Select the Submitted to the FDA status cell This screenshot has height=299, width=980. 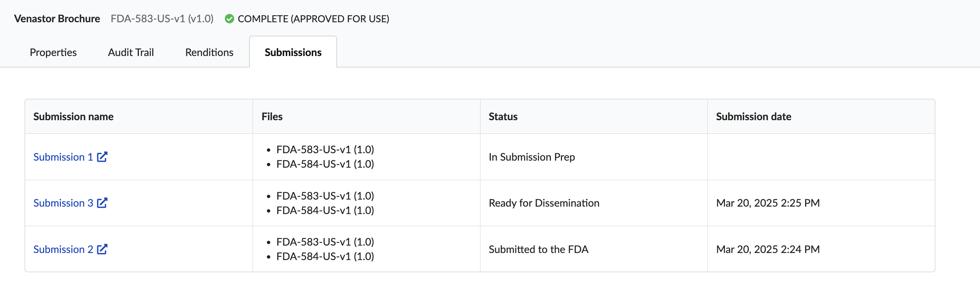coord(594,249)
